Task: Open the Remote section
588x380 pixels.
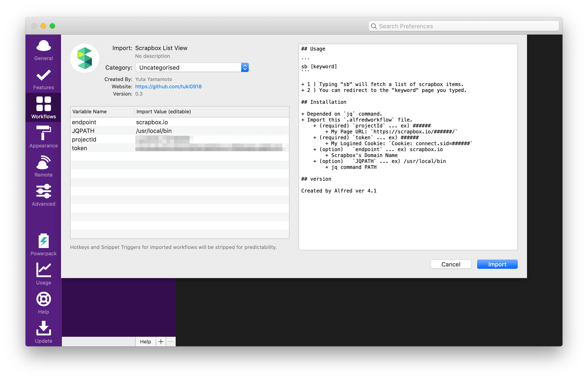Action: click(x=43, y=166)
